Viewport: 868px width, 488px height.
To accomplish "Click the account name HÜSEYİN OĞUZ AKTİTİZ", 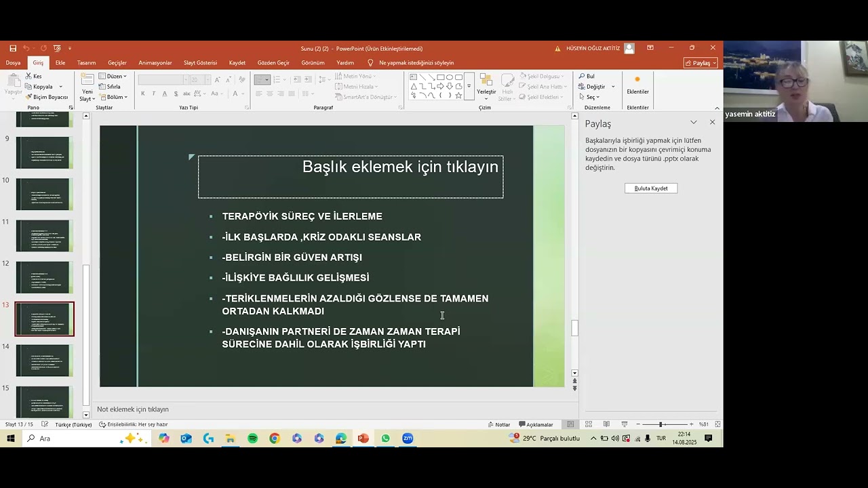I will pos(593,48).
